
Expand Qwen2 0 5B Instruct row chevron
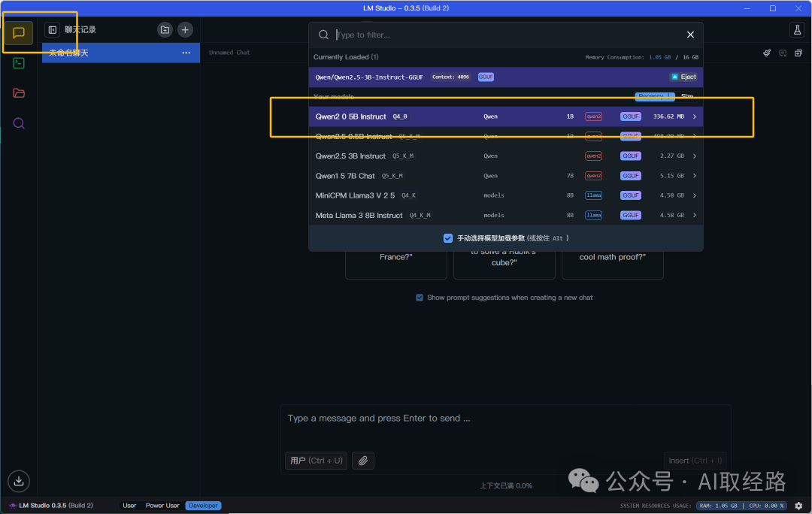(695, 116)
